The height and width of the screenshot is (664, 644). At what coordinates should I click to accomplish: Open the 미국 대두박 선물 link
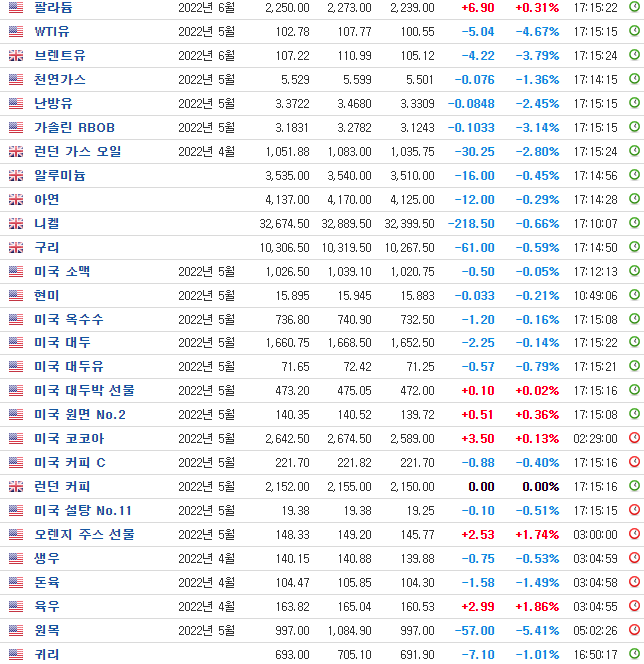[84, 390]
